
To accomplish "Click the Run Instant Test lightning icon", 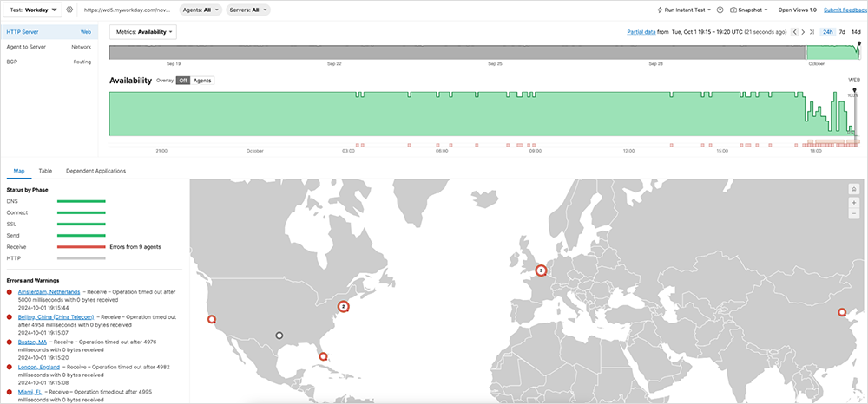I will click(x=660, y=10).
